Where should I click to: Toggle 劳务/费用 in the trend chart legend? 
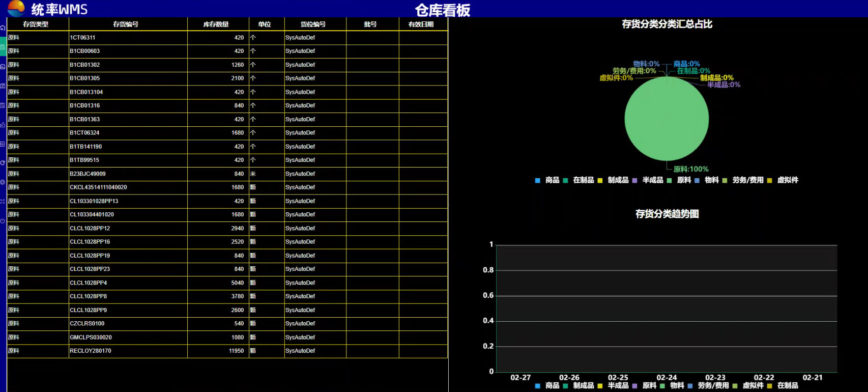pos(713,386)
